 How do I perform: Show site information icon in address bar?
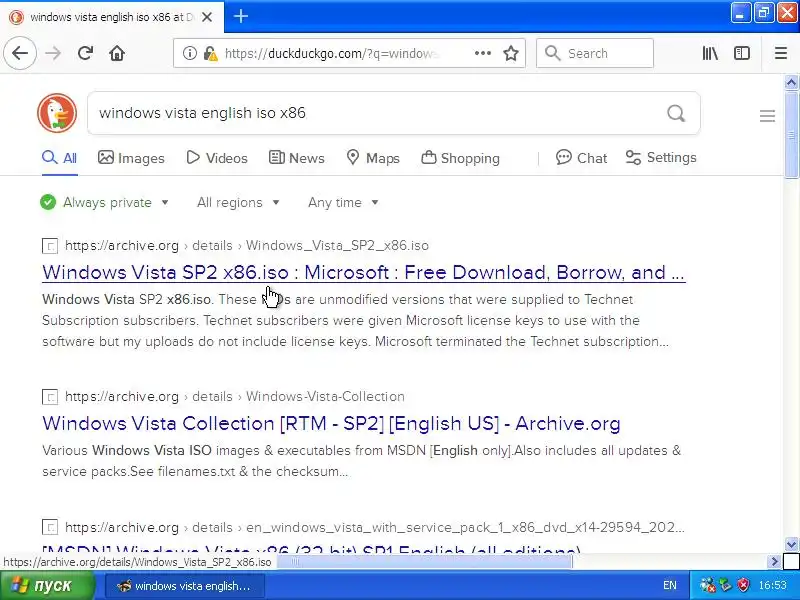point(190,53)
